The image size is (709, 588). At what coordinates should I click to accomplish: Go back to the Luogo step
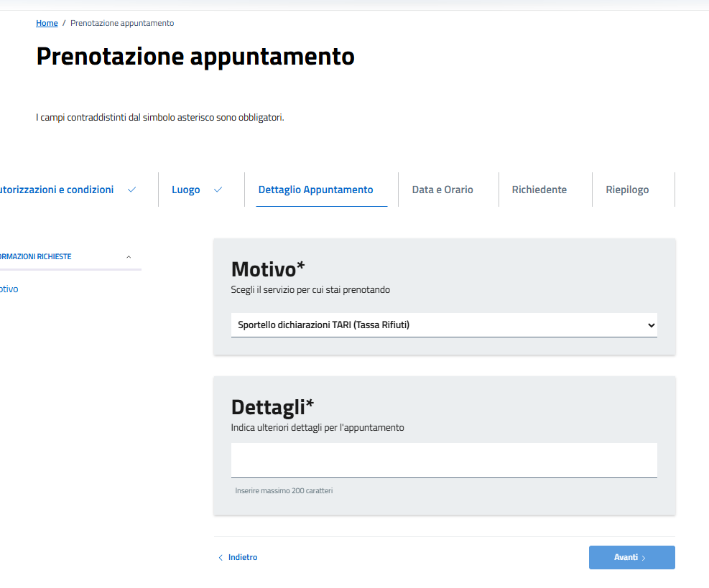click(x=186, y=189)
